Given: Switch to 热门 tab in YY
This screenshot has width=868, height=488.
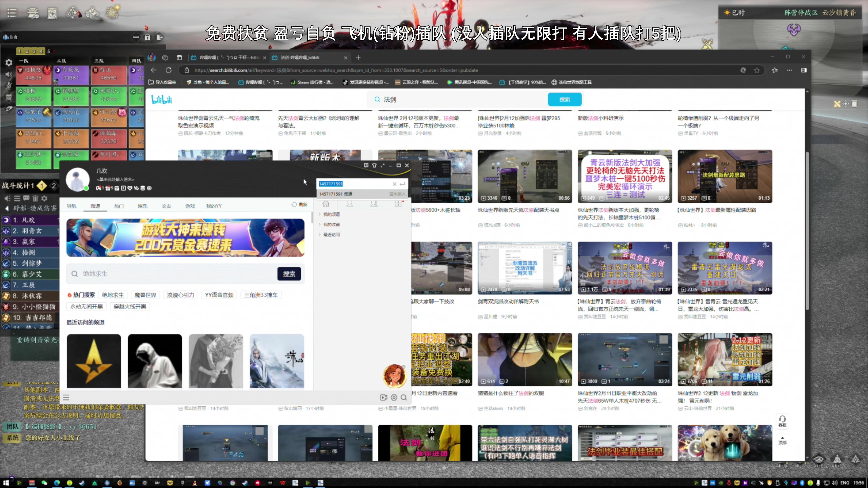Looking at the screenshot, I should [119, 206].
